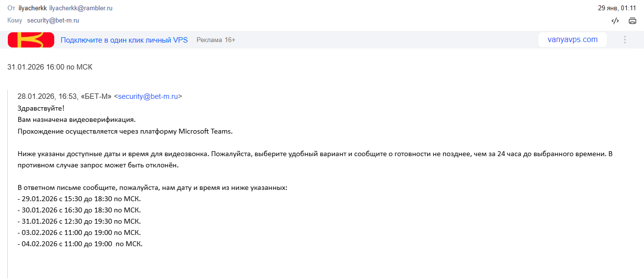Click the vanyavps.com button
Screen dimensions: 644x278
pyautogui.click(x=572, y=40)
